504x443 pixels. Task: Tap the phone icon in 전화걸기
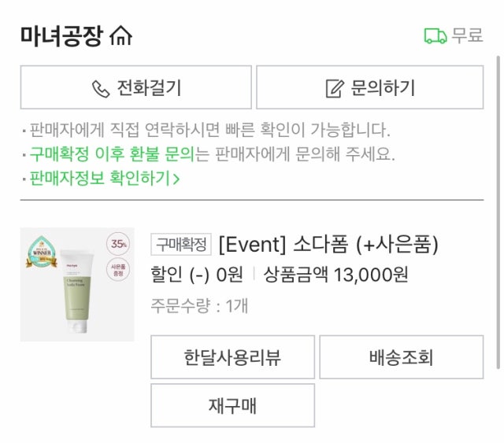(101, 88)
